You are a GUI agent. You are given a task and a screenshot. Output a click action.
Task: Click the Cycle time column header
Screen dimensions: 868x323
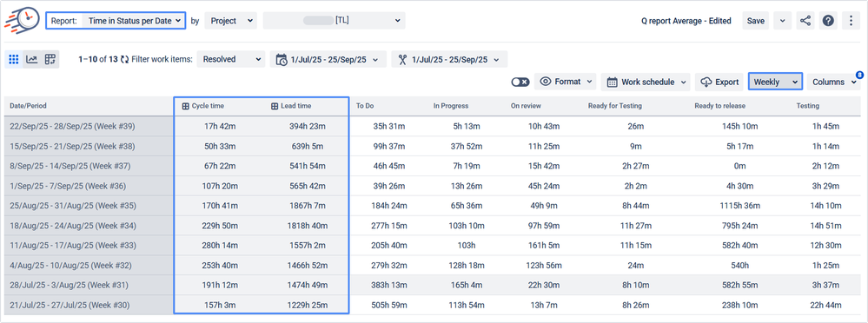[208, 106]
